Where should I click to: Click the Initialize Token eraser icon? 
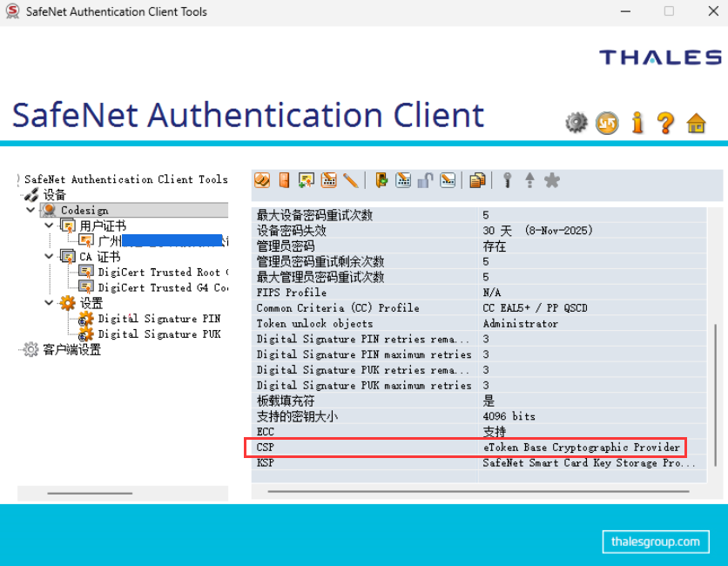point(262,180)
